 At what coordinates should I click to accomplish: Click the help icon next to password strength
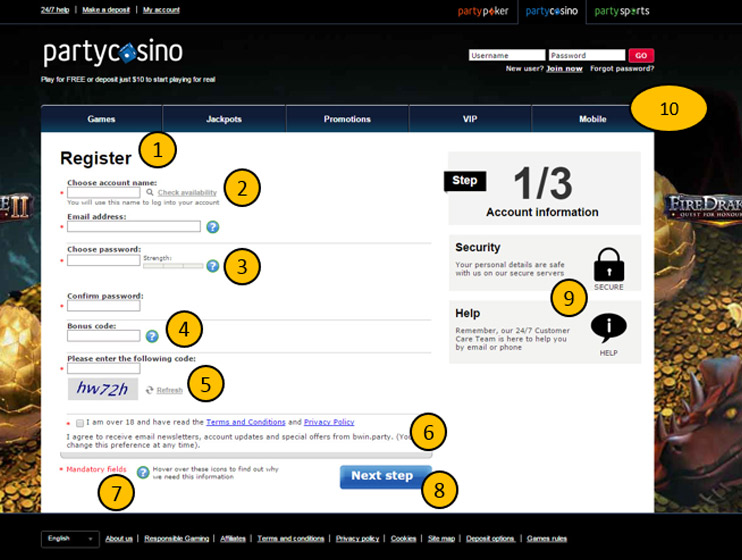(x=212, y=266)
